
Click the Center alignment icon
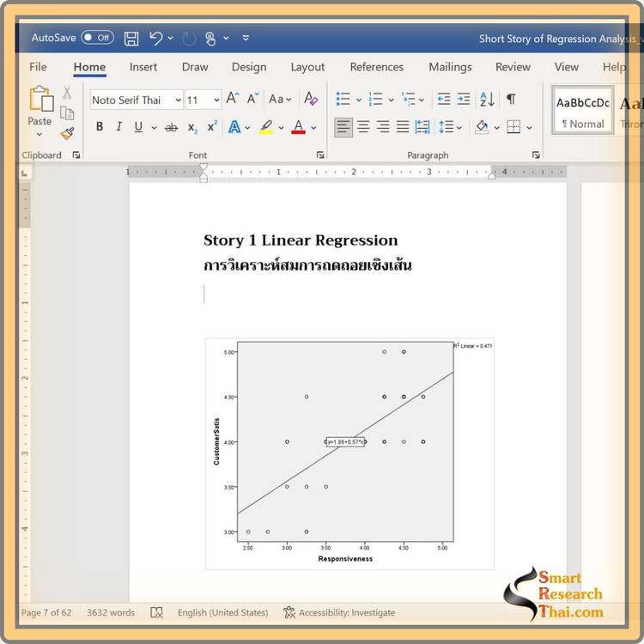coord(363,127)
